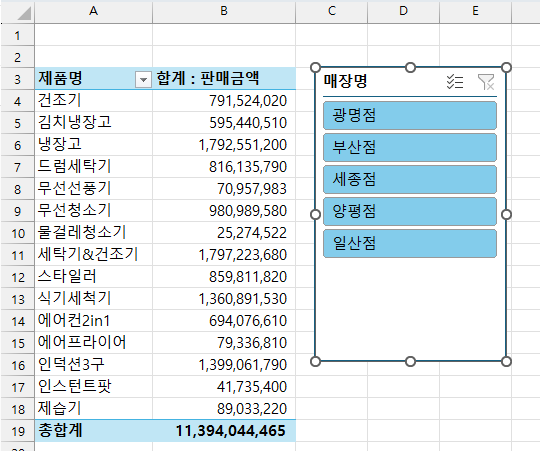The image size is (540, 451).
Task: Select 일산점 slicer button
Action: (x=410, y=243)
